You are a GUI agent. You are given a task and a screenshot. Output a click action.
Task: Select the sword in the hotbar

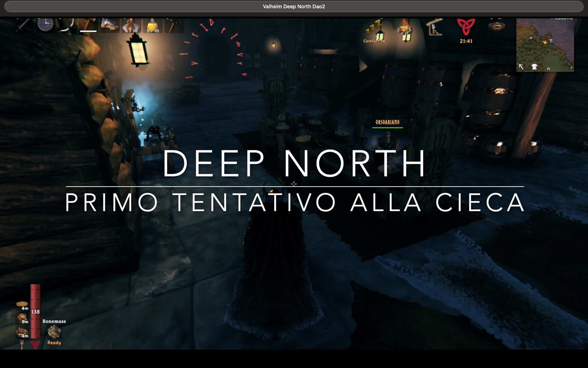(x=24, y=25)
